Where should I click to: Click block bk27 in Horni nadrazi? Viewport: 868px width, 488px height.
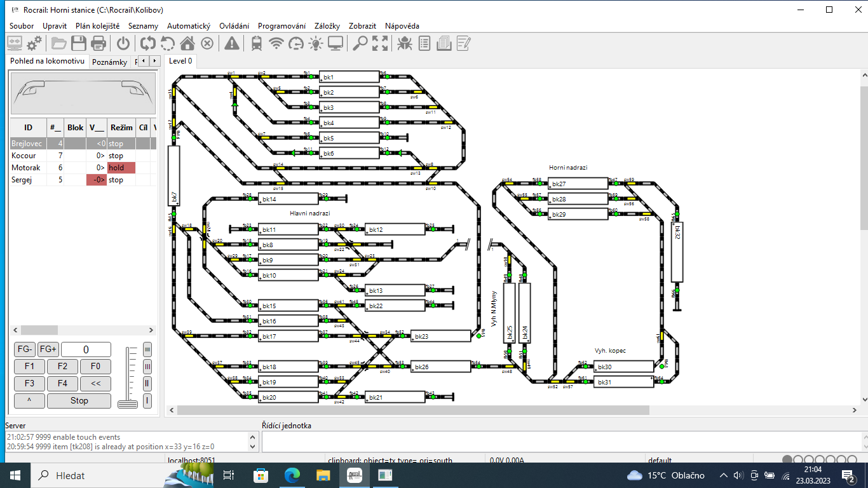pyautogui.click(x=578, y=184)
